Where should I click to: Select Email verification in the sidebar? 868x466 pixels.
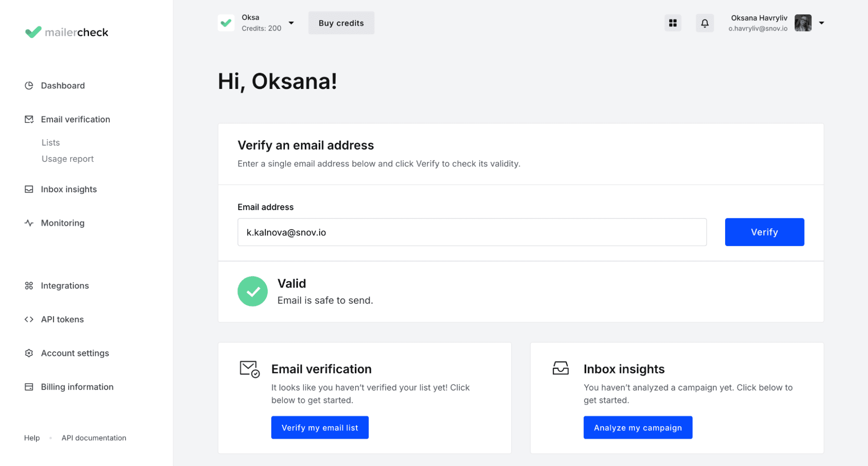point(75,119)
